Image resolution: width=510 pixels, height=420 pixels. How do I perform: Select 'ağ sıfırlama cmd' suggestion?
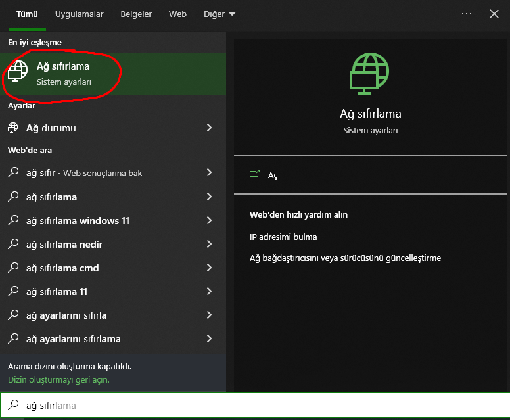click(113, 268)
